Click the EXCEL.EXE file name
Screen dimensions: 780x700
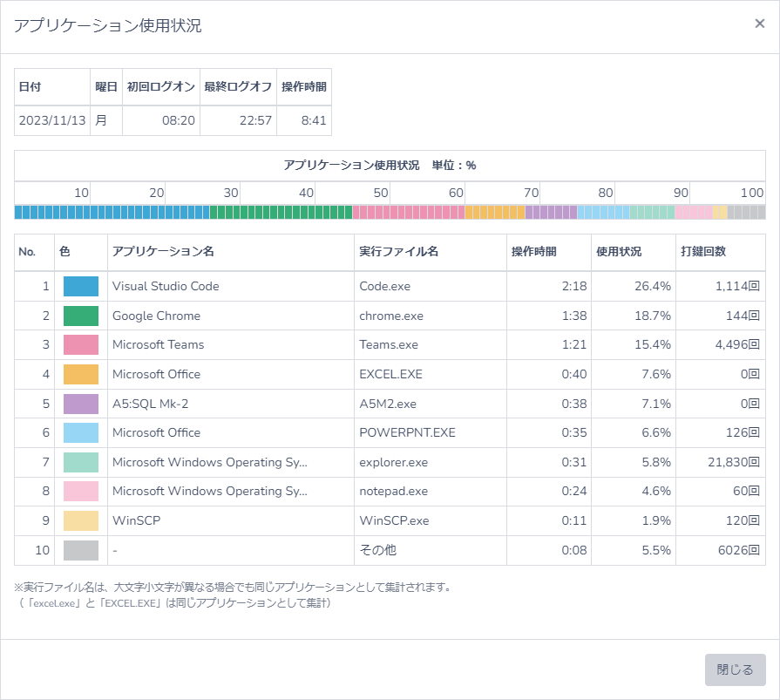click(391, 374)
